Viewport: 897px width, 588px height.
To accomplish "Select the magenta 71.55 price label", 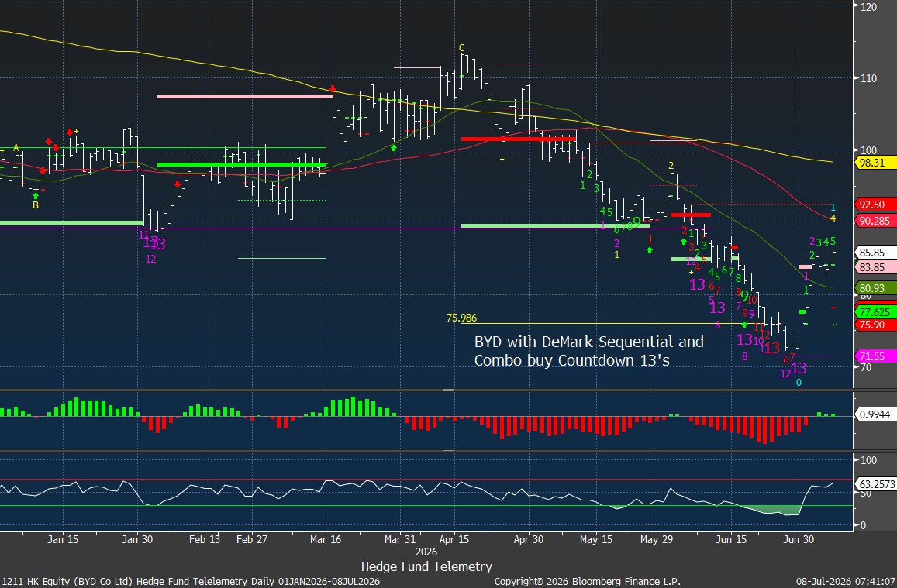I will 875,356.
